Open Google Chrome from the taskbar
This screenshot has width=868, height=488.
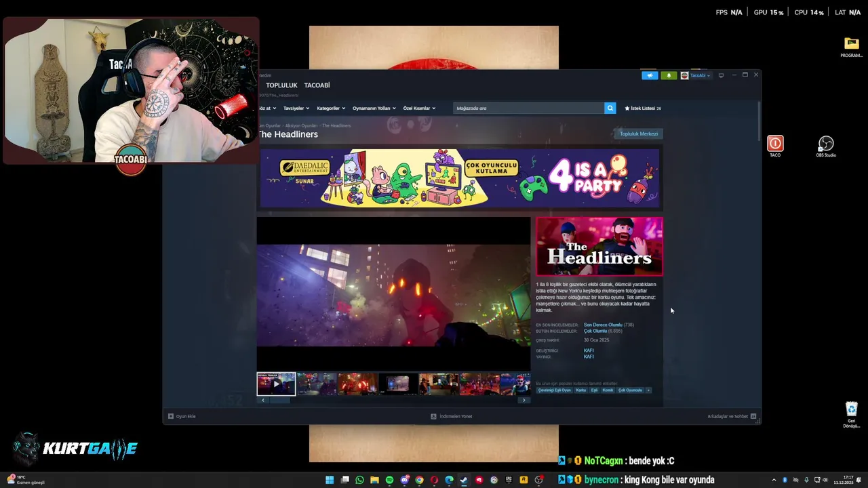[419, 480]
